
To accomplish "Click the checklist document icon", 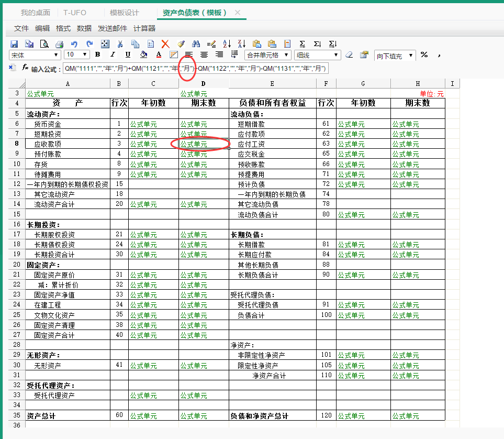I will 150,44.
